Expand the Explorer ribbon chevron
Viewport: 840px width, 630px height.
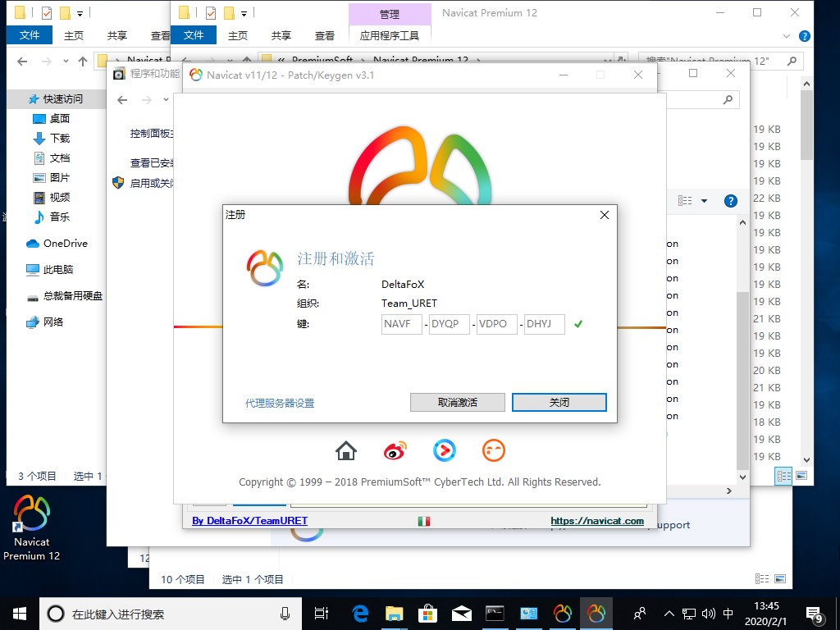[787, 36]
